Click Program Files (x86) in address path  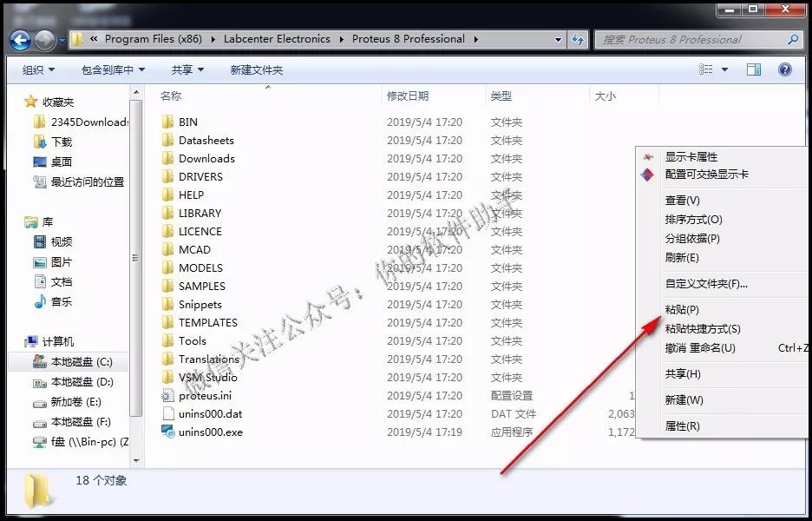[154, 39]
